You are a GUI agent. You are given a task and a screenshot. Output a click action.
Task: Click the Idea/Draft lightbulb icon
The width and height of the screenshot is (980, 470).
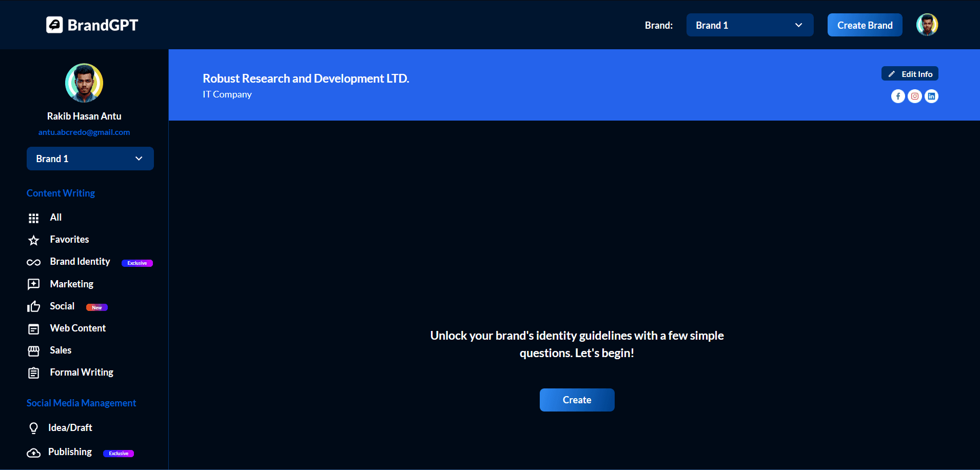coord(34,428)
